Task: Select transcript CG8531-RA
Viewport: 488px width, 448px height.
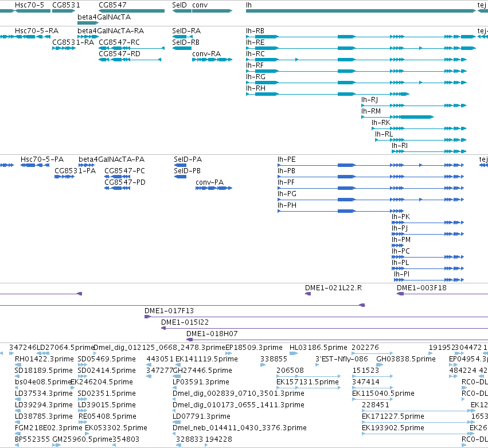Action: 73,42
